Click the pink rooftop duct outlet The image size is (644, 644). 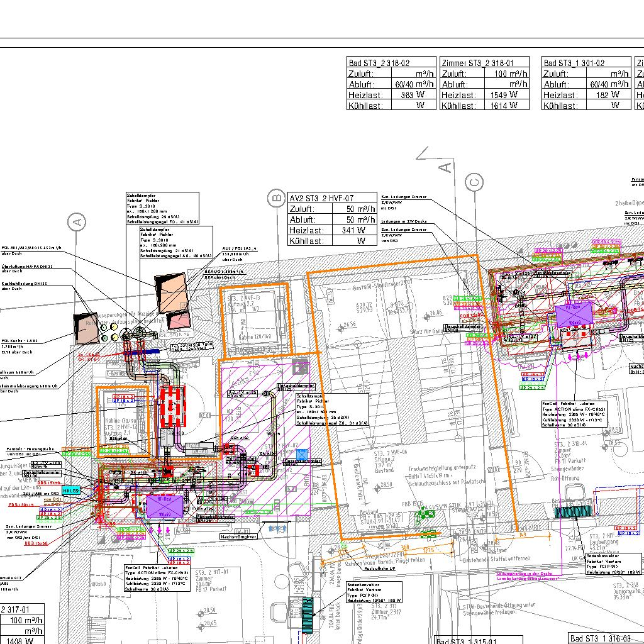(x=178, y=321)
